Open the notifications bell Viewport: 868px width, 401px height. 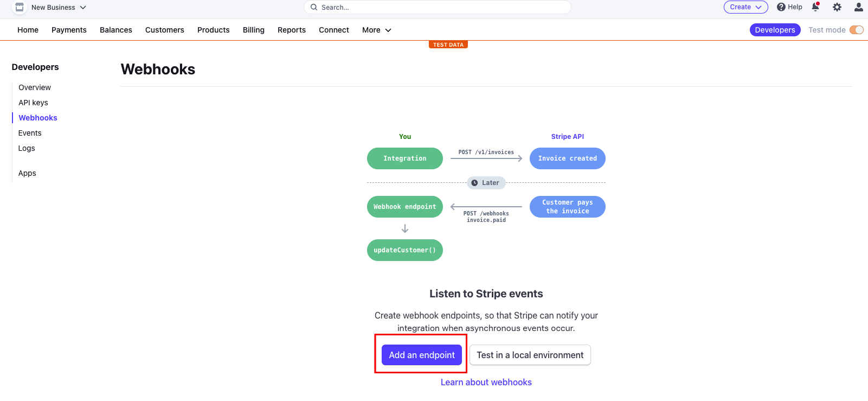pos(815,7)
